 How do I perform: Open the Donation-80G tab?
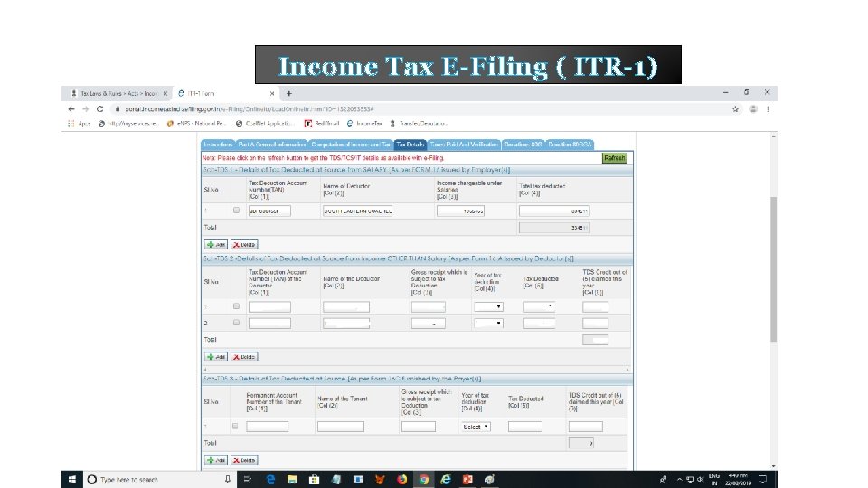tap(523, 145)
